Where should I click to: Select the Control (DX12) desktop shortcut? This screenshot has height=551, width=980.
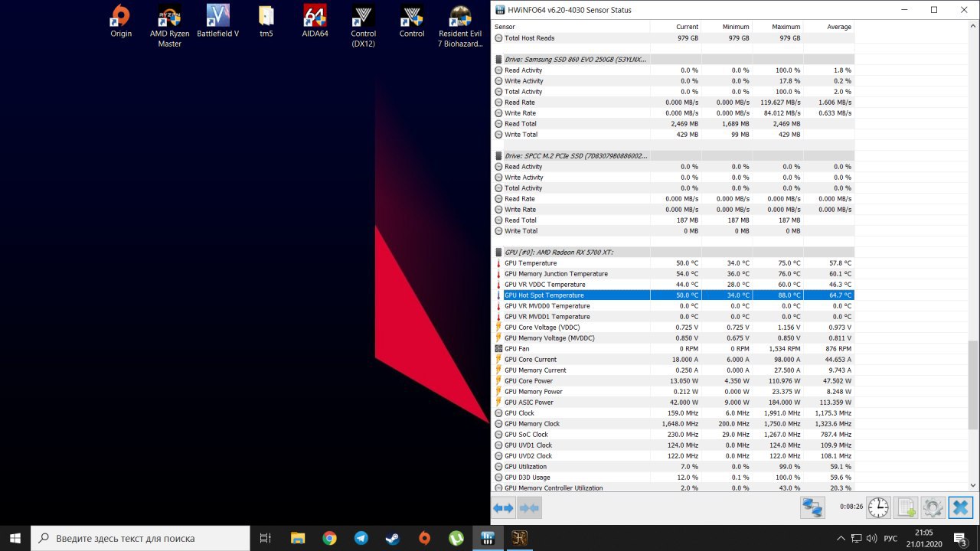[364, 27]
